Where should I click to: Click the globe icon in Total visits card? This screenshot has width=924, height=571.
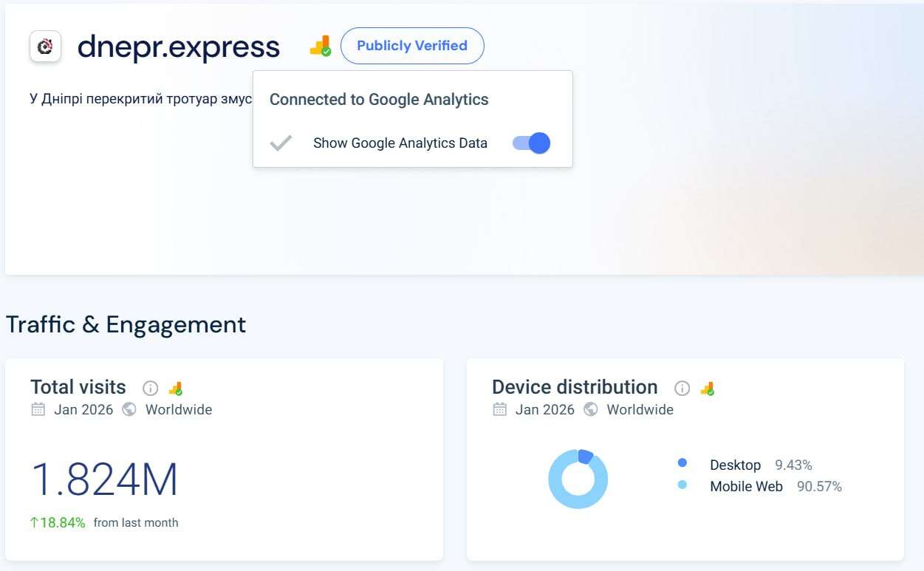(x=129, y=409)
